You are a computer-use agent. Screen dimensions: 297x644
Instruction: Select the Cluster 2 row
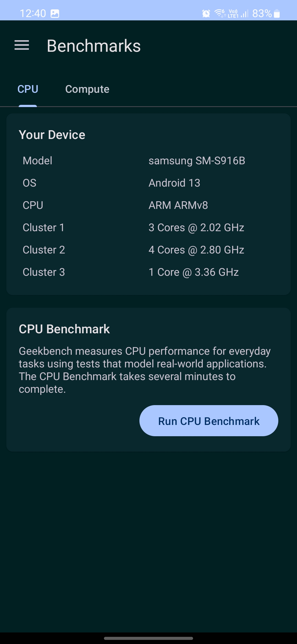click(148, 250)
